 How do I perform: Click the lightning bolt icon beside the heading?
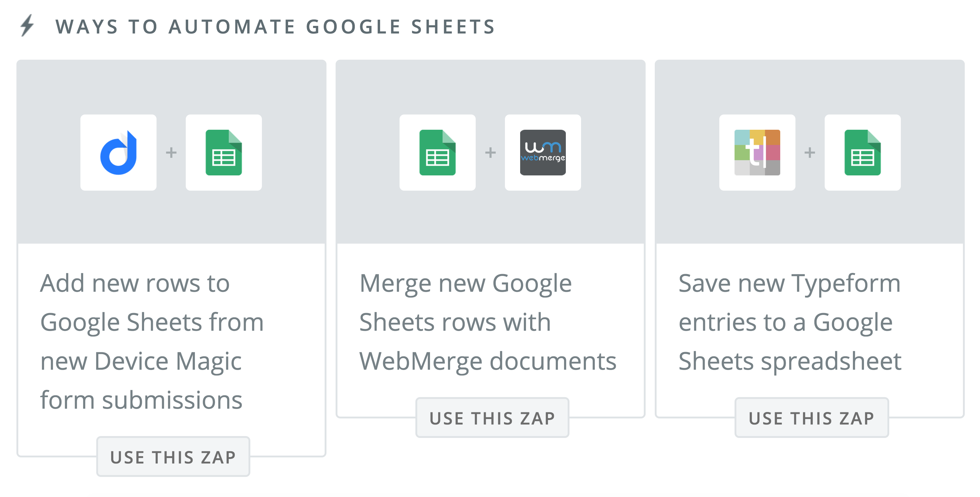pyautogui.click(x=27, y=26)
